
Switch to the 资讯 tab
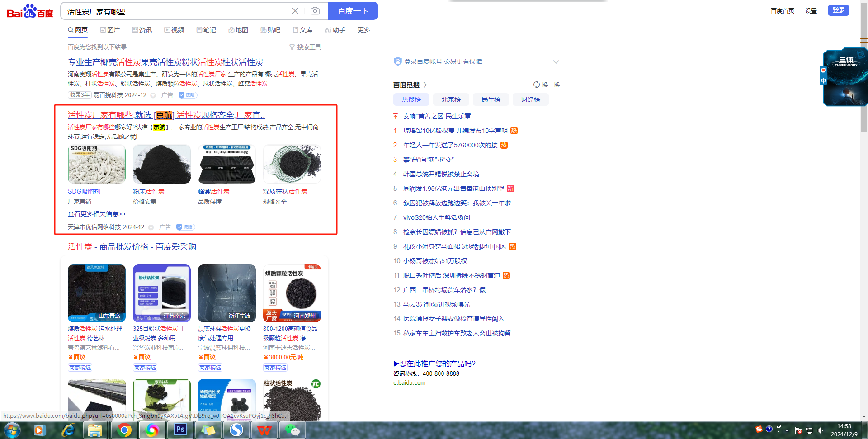coord(142,30)
